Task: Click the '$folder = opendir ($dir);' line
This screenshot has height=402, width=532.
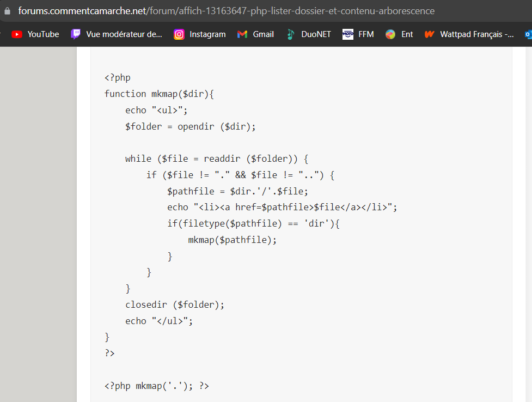Action: coord(191,126)
